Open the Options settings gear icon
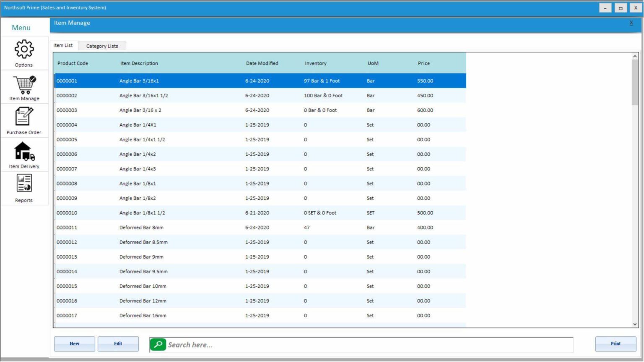Viewport: 644px width, 362px height. 23,48
